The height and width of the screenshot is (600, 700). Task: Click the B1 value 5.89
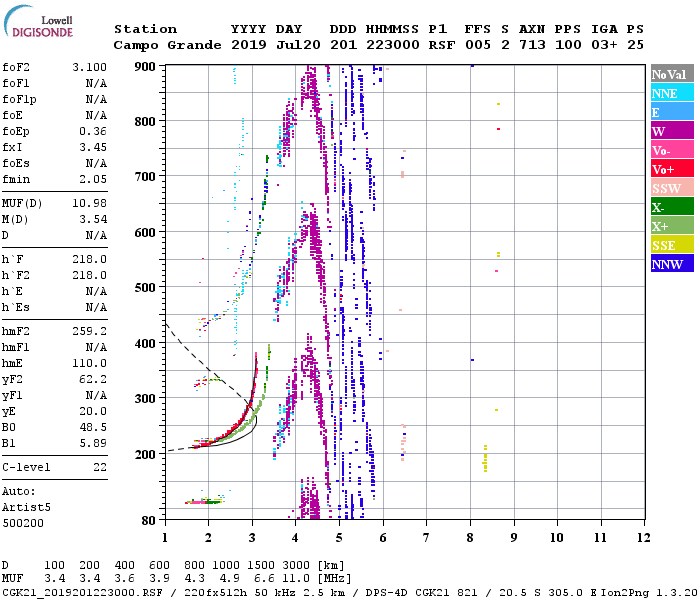93,443
